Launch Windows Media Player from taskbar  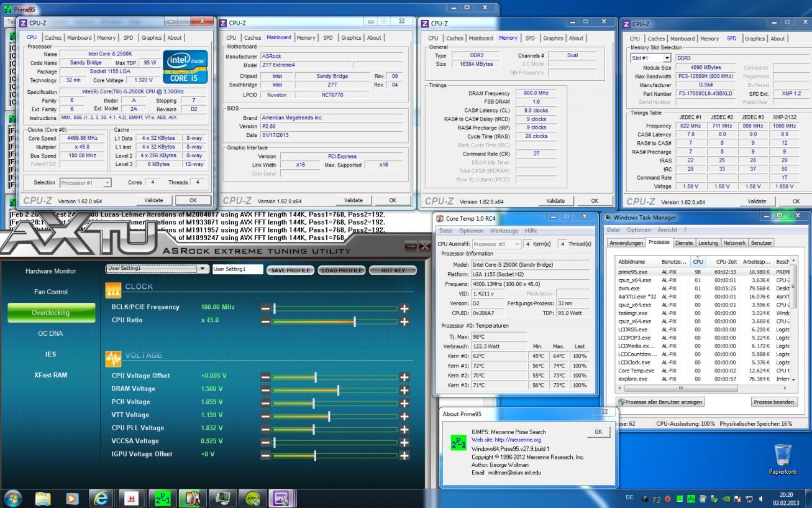point(73,498)
